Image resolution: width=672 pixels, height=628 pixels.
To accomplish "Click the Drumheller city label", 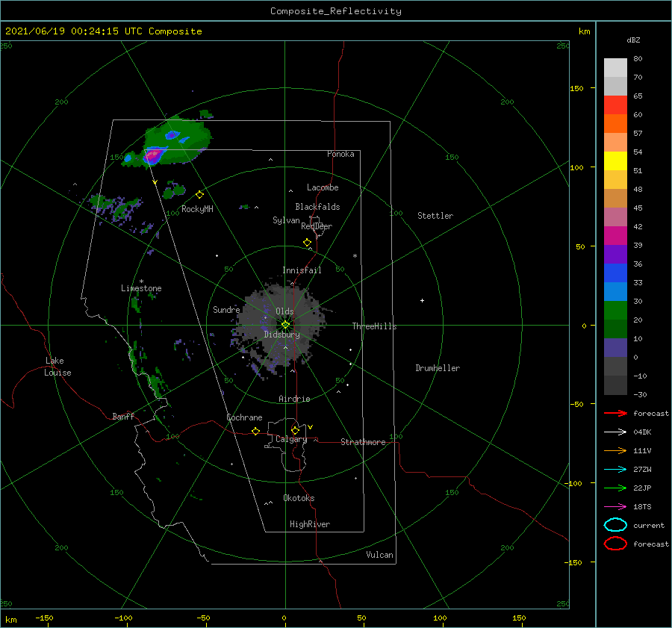I will (438, 368).
